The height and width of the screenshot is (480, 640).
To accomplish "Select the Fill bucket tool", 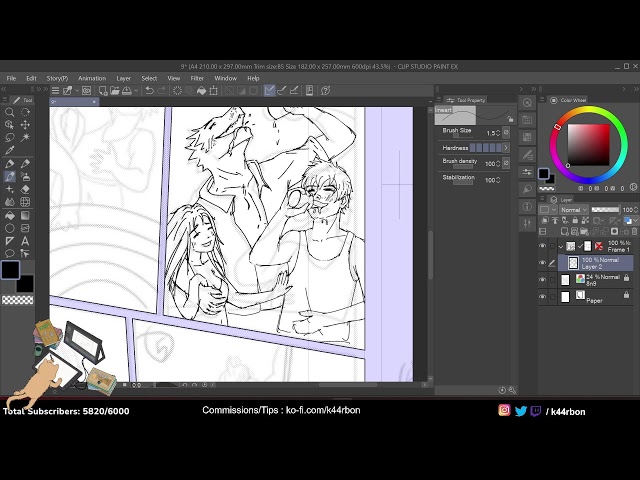I will coord(9,216).
